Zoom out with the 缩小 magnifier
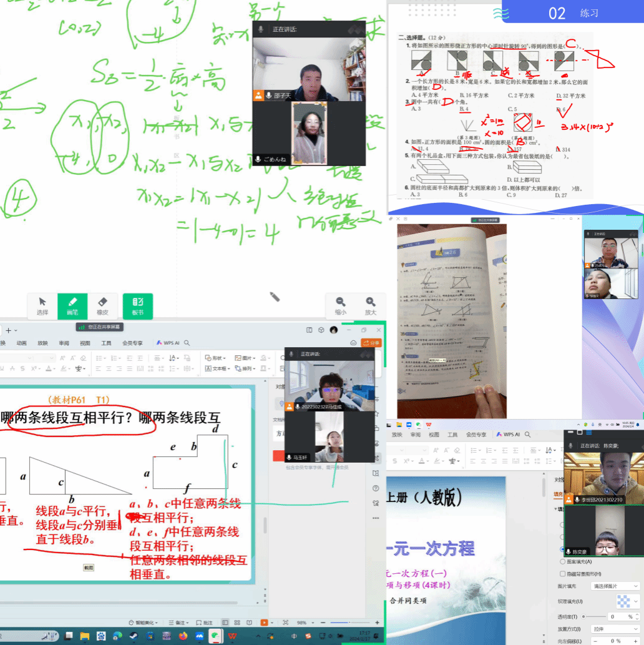The height and width of the screenshot is (645, 644). pyautogui.click(x=341, y=305)
